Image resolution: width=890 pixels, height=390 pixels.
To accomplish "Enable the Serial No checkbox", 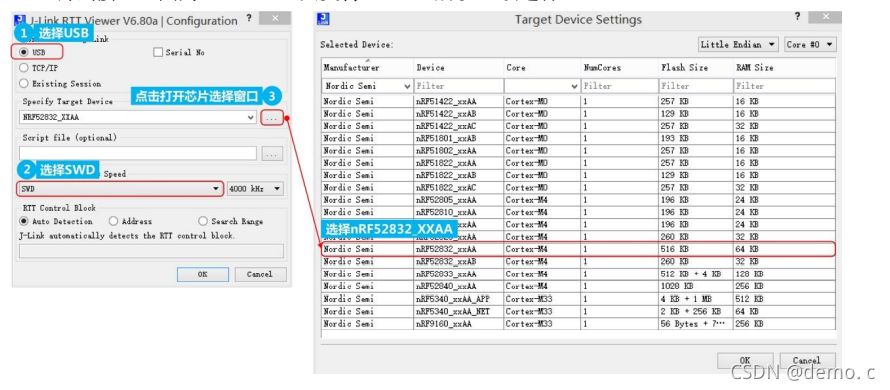I will tap(158, 52).
